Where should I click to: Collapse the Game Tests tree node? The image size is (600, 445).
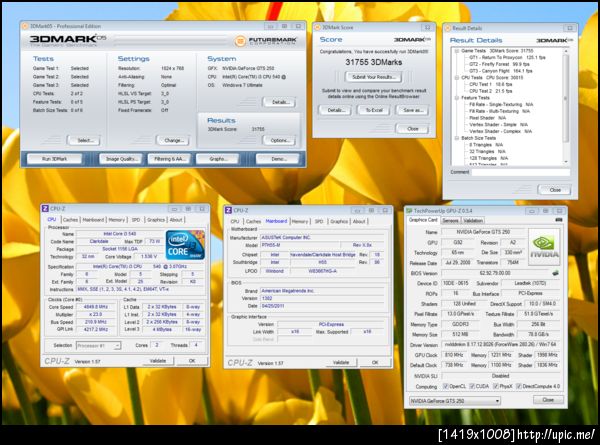457,51
